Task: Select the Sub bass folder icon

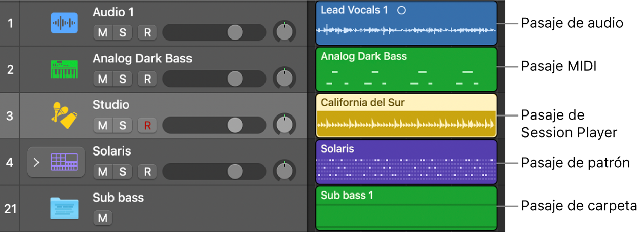Action: click(x=64, y=208)
